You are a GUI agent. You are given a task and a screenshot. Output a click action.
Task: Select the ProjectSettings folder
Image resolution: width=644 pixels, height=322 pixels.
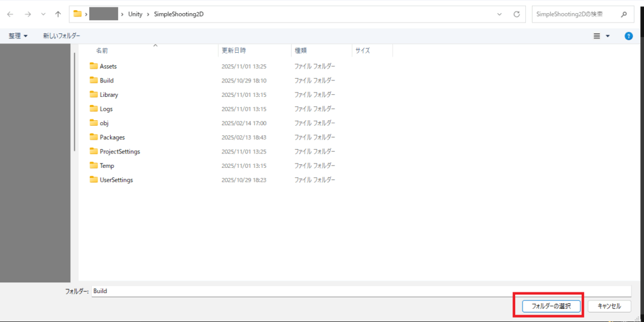pos(119,152)
